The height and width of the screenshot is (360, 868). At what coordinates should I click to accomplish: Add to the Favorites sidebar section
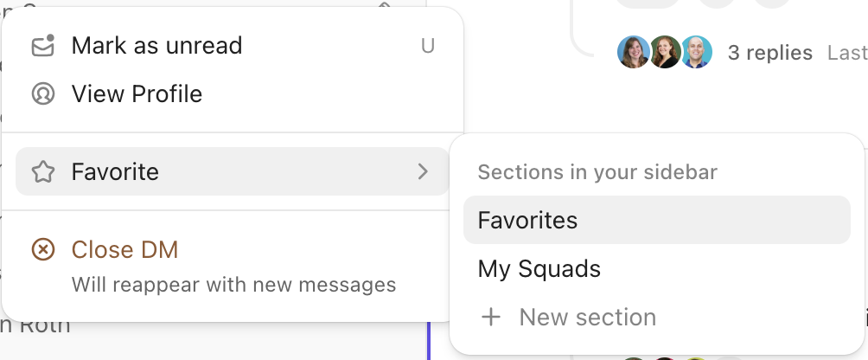tap(527, 220)
